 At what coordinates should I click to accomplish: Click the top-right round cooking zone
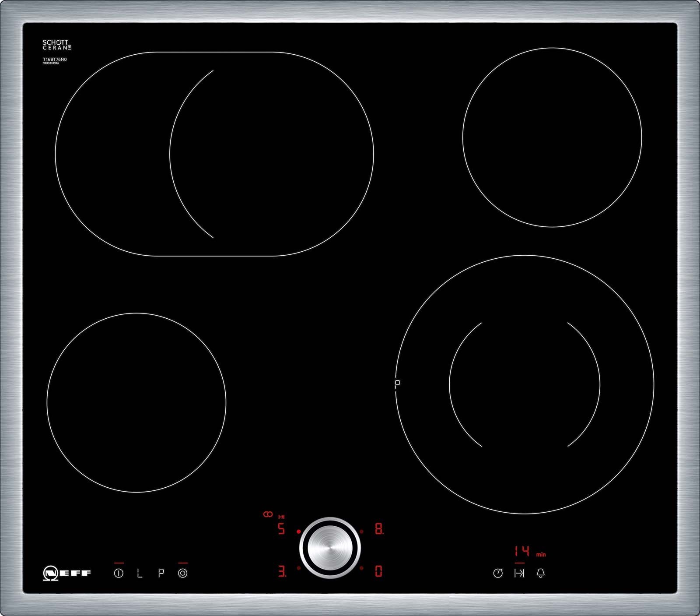[x=552, y=137]
